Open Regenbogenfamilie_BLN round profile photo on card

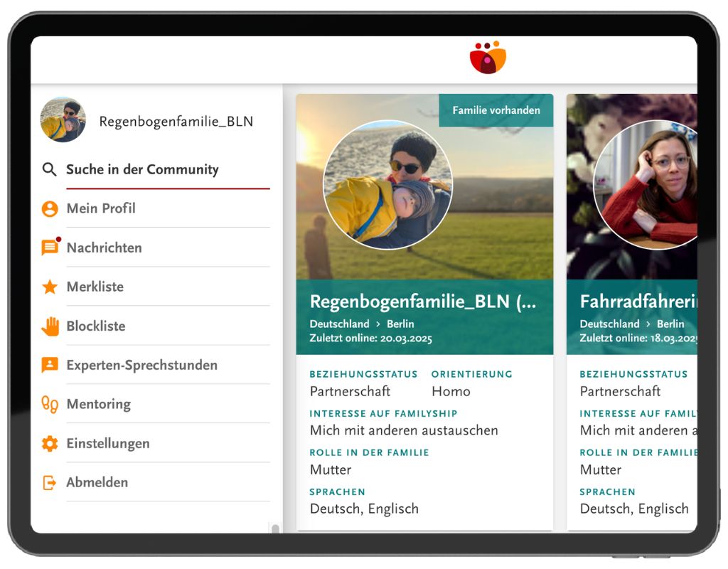[x=387, y=185]
